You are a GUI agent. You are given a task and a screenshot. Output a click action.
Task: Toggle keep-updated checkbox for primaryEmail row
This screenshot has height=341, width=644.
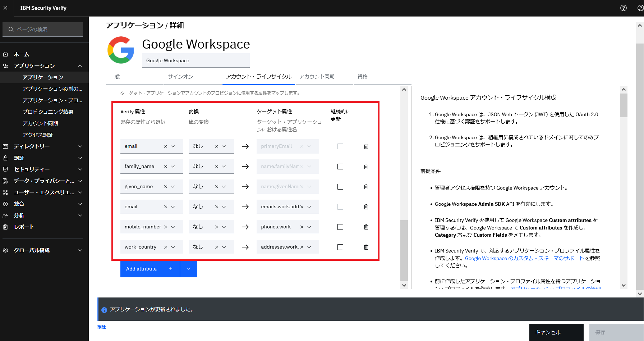[340, 146]
